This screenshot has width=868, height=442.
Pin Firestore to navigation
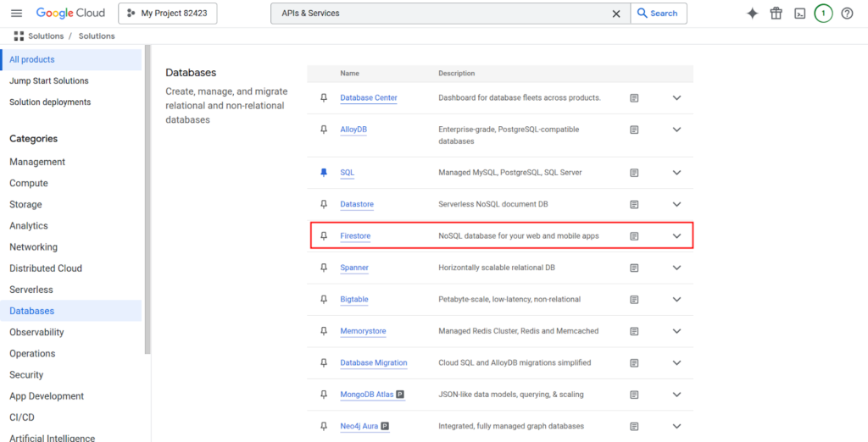point(324,236)
